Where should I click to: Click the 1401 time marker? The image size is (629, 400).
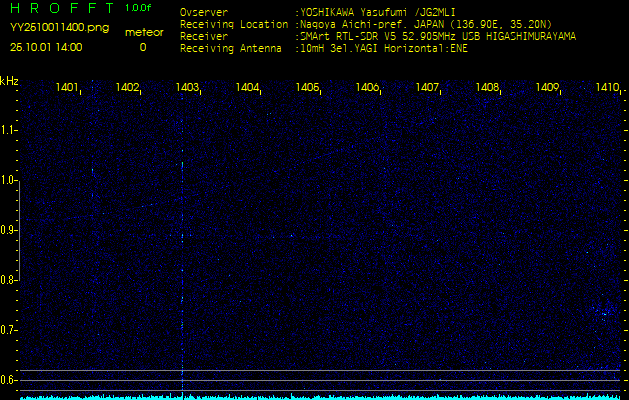pyautogui.click(x=67, y=87)
